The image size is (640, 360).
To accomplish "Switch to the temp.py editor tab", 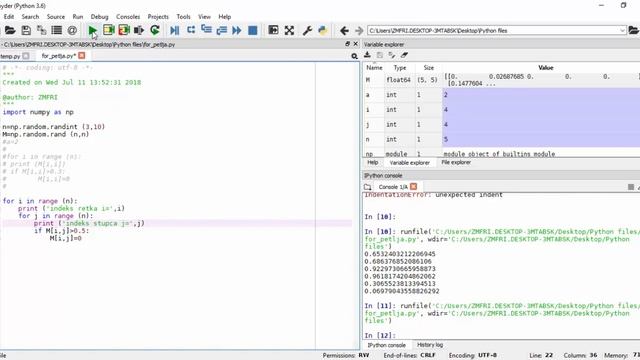I will [x=10, y=56].
